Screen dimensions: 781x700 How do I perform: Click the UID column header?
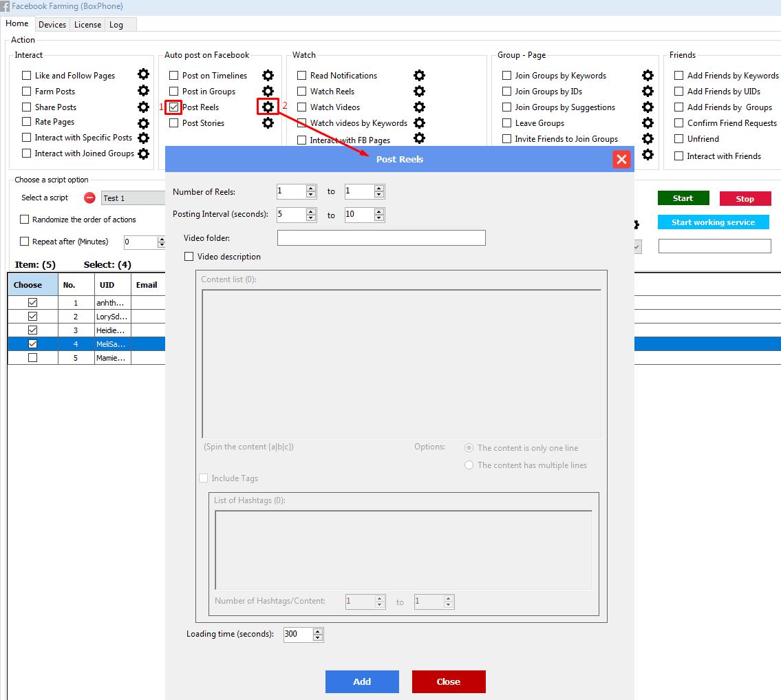pos(113,284)
